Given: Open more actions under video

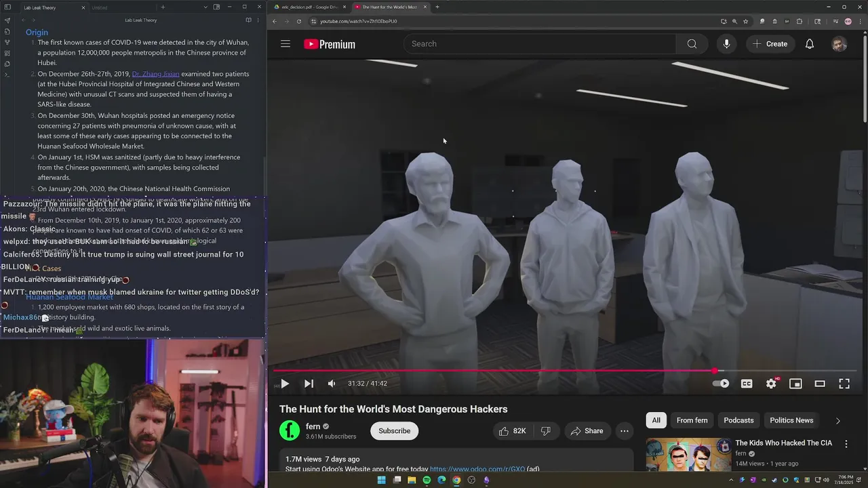Looking at the screenshot, I should (625, 431).
